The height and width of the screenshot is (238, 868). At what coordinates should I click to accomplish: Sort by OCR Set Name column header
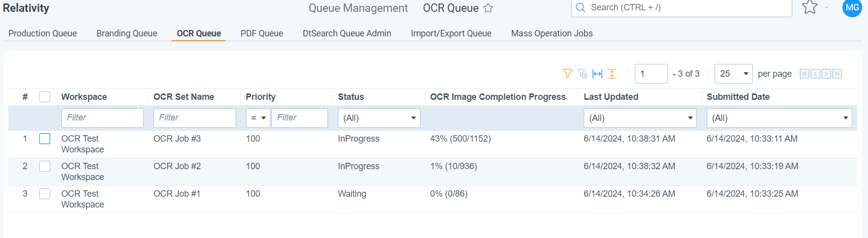click(x=184, y=97)
